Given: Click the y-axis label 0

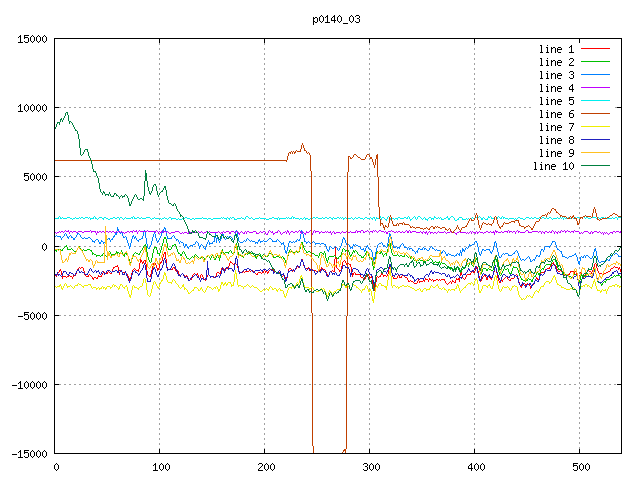Looking at the screenshot, I should (x=44, y=247).
